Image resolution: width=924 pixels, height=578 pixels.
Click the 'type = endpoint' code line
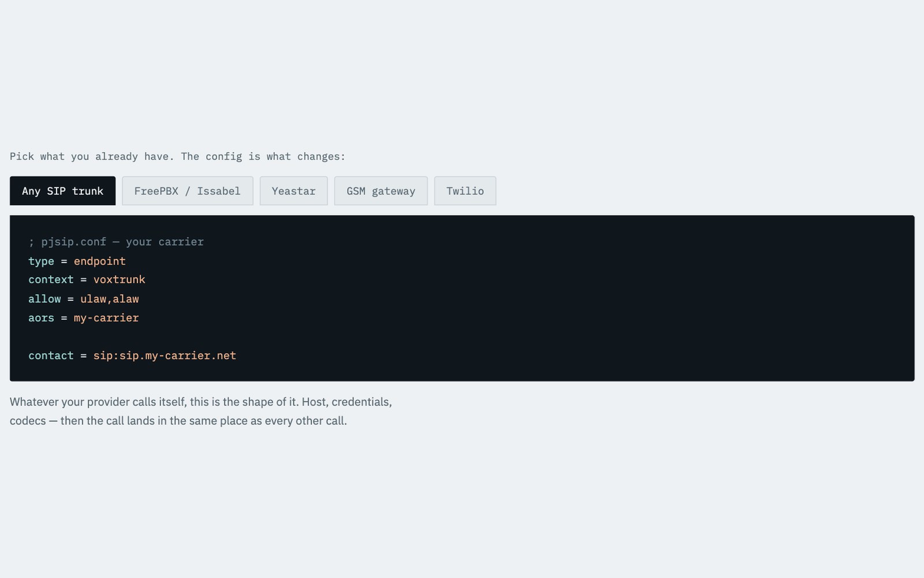pos(77,261)
